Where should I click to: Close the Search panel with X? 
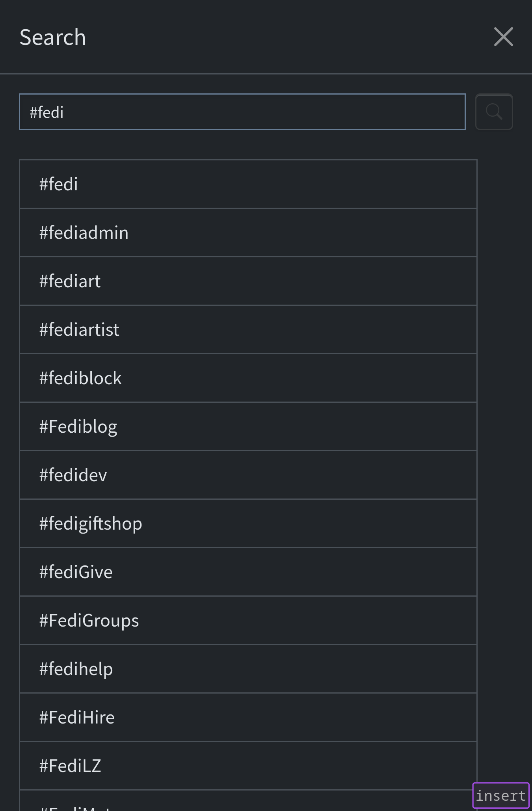coord(504,37)
